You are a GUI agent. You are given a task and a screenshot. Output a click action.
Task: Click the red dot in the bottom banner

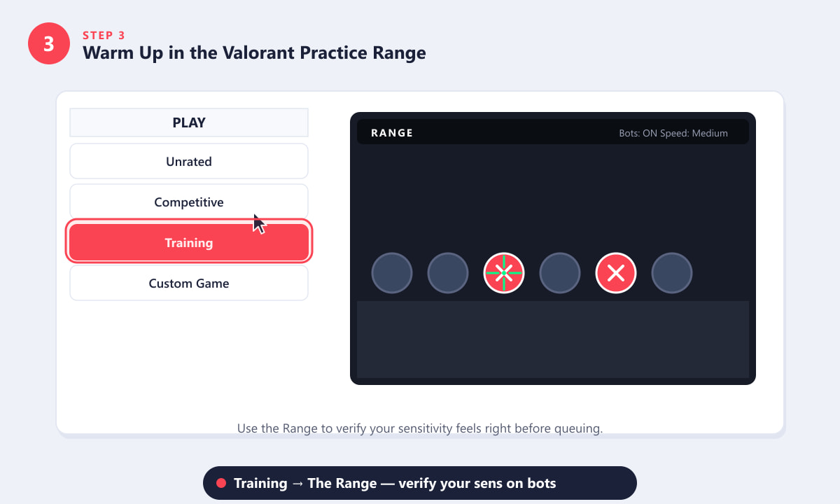pos(221,483)
